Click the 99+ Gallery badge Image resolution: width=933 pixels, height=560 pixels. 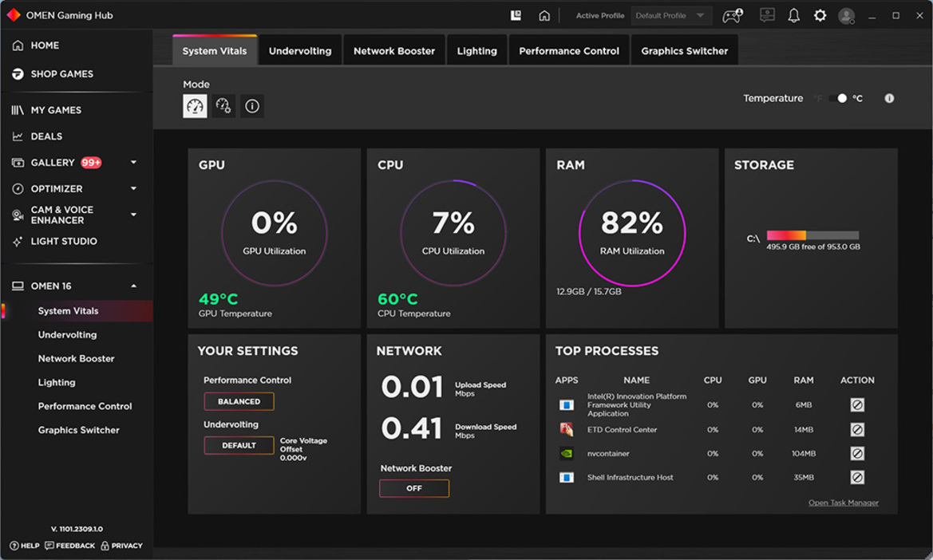pos(91,162)
